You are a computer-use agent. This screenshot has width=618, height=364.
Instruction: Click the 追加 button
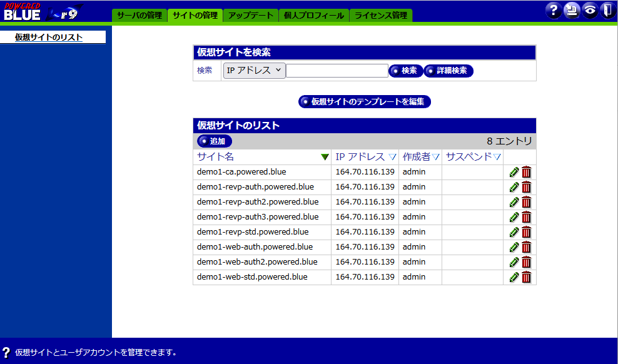[x=215, y=141]
